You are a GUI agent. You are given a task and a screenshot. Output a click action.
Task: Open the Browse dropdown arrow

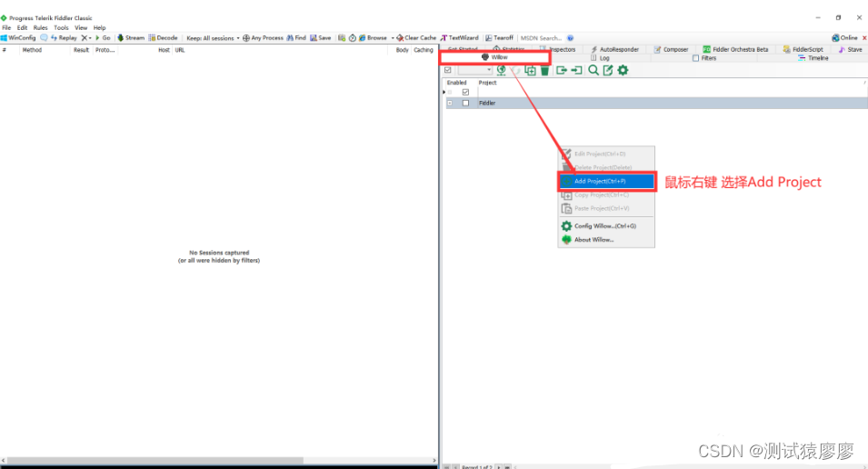point(393,38)
